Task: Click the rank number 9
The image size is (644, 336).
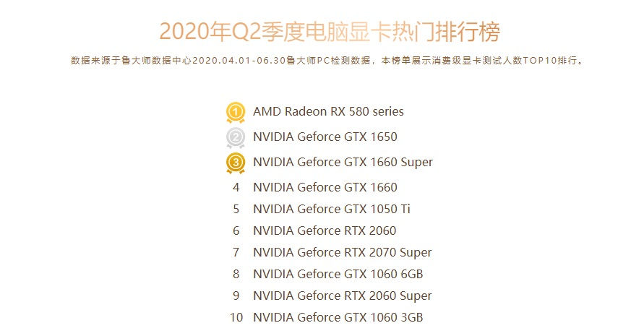Action: pyautogui.click(x=236, y=296)
